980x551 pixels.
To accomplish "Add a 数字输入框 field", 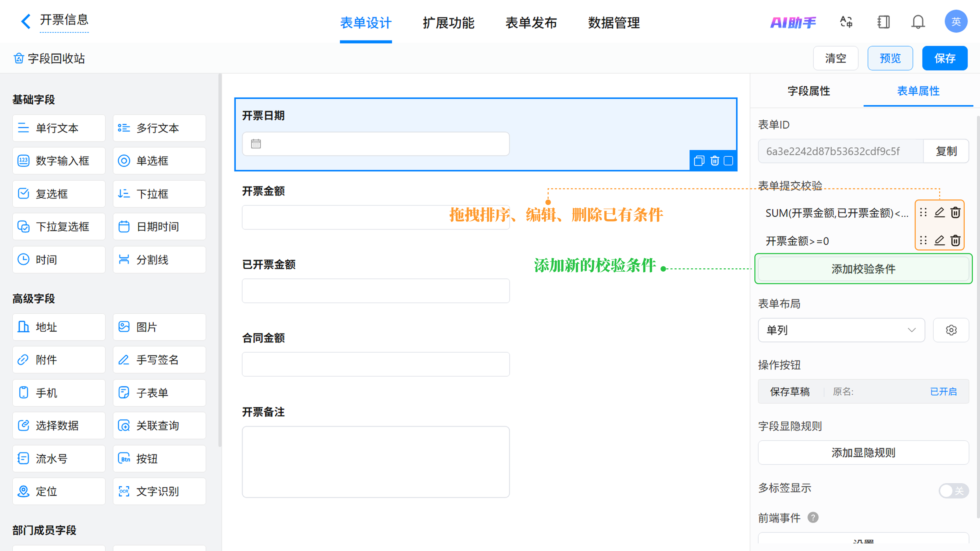I will (x=59, y=161).
